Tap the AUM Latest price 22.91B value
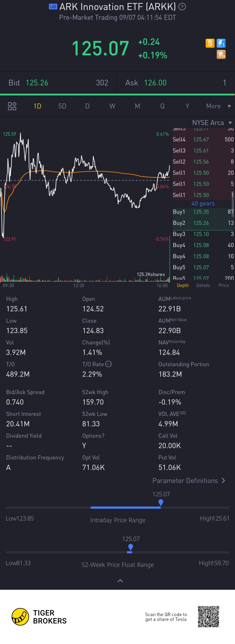Screen dimensions: 235x644 click(x=170, y=309)
